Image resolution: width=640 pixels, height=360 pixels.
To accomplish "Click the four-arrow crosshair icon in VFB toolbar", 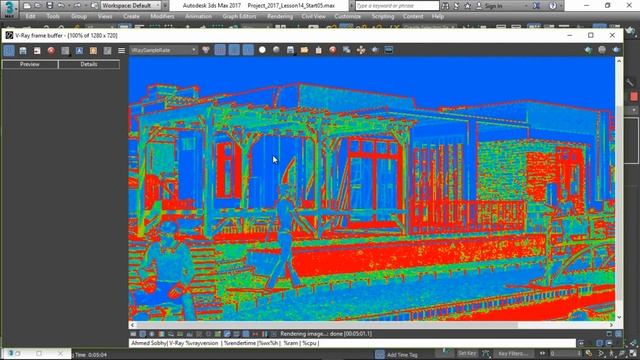I will pos(361,50).
